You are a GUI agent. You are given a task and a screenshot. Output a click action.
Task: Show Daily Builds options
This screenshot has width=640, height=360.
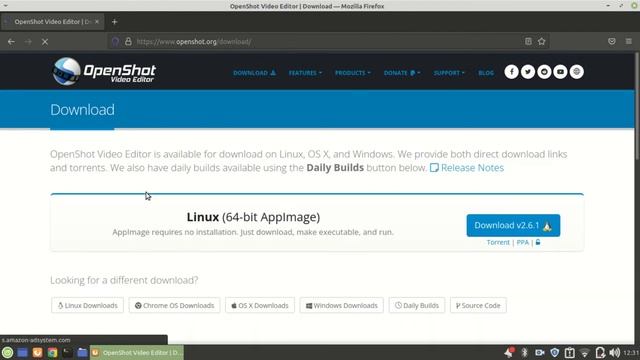417,305
